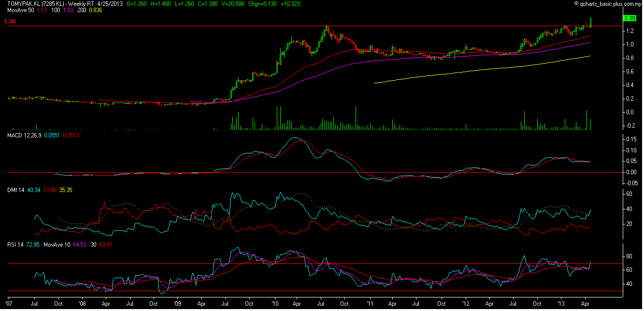Click the red 1.30 resistance level label
The height and width of the screenshot is (311, 644).
click(10, 21)
